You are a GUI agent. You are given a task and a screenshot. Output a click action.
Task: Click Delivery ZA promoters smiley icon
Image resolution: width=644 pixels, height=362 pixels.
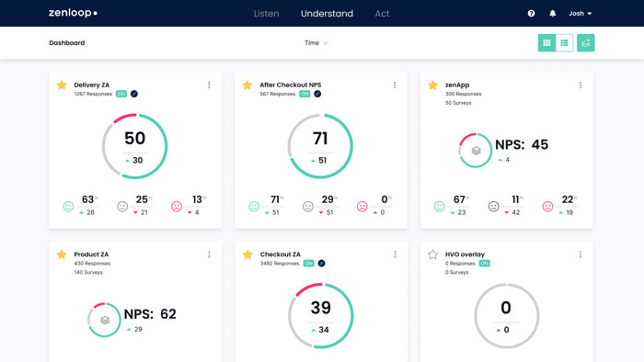click(68, 206)
